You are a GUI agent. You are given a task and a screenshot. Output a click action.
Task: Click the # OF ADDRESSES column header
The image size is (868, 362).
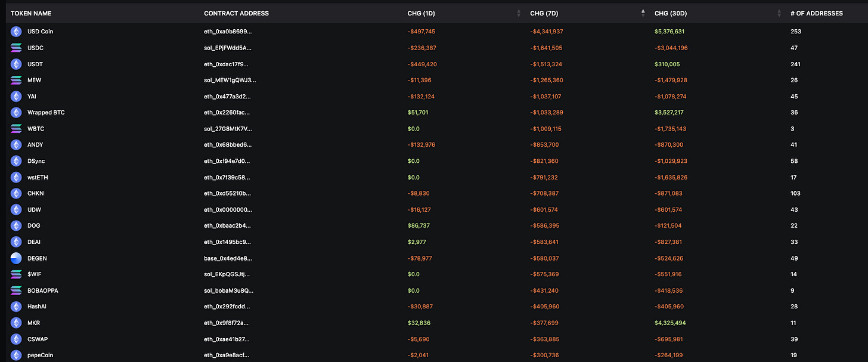(x=816, y=13)
